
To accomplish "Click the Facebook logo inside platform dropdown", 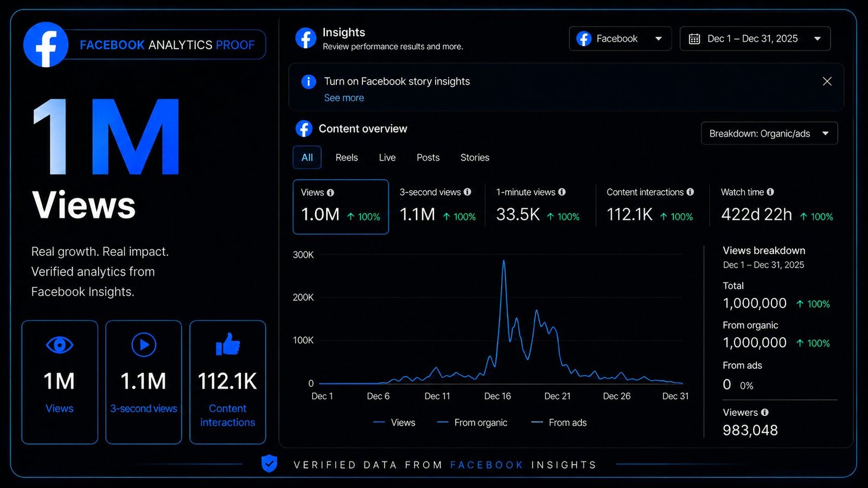I will pyautogui.click(x=584, y=38).
